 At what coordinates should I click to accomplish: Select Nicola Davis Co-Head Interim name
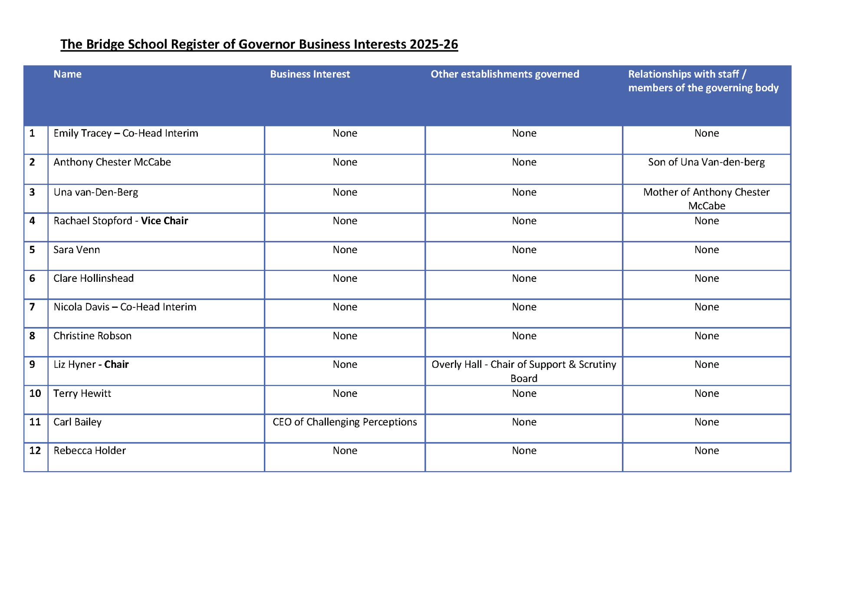pos(125,307)
